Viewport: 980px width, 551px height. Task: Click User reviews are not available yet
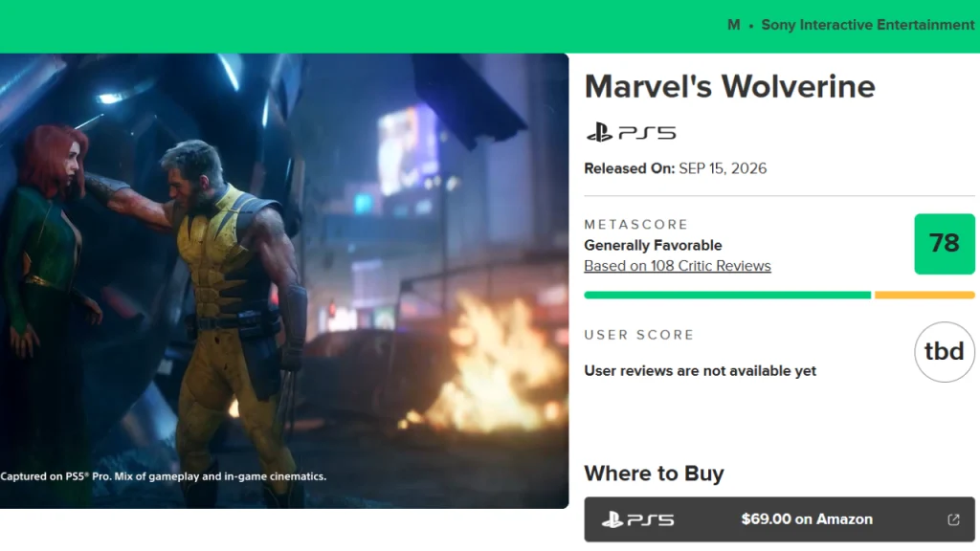pos(700,371)
